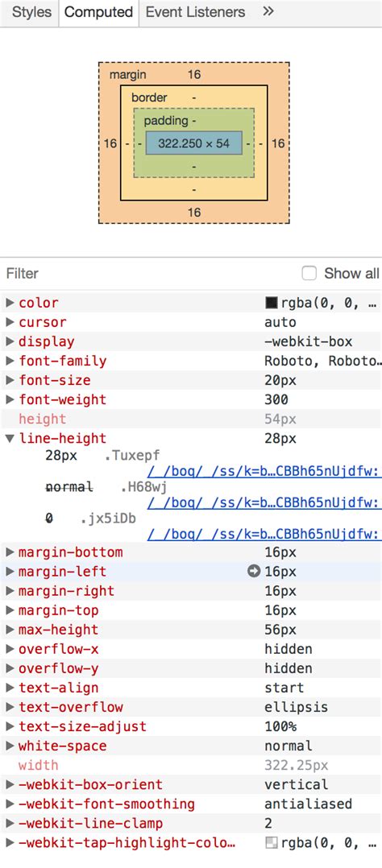Expand the text-overflow property
The width and height of the screenshot is (382, 868).
pyautogui.click(x=10, y=707)
